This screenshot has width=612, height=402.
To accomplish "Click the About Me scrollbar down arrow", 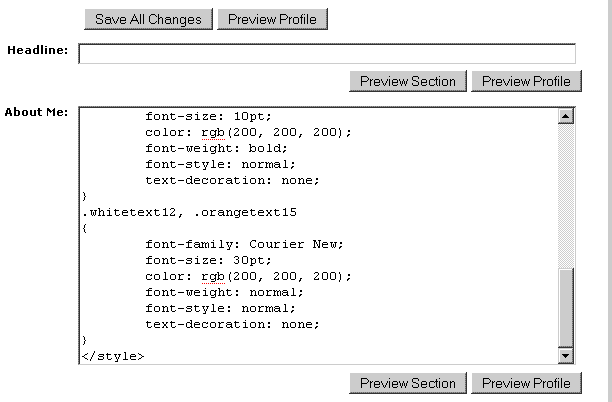I will coord(566,355).
